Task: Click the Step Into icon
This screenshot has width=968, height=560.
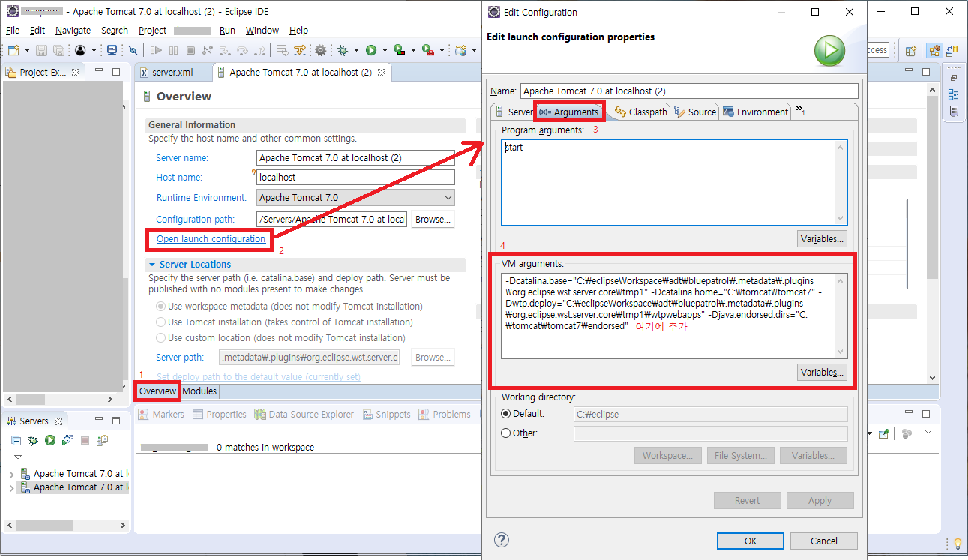Action: pyautogui.click(x=225, y=50)
